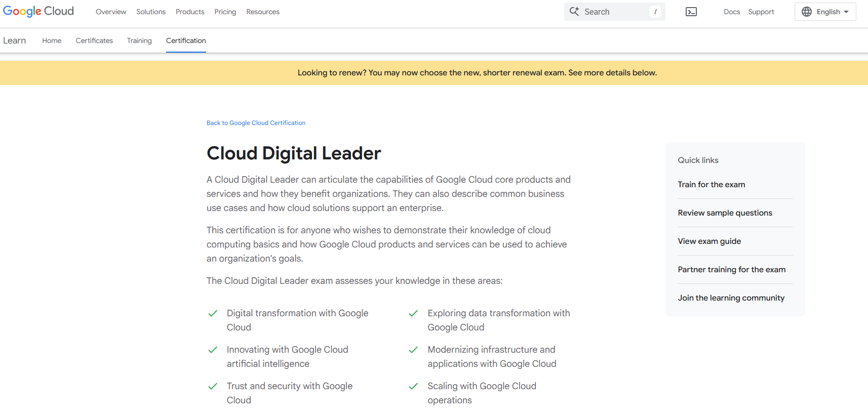Open the Support link
This screenshot has height=420, width=868.
click(x=761, y=12)
